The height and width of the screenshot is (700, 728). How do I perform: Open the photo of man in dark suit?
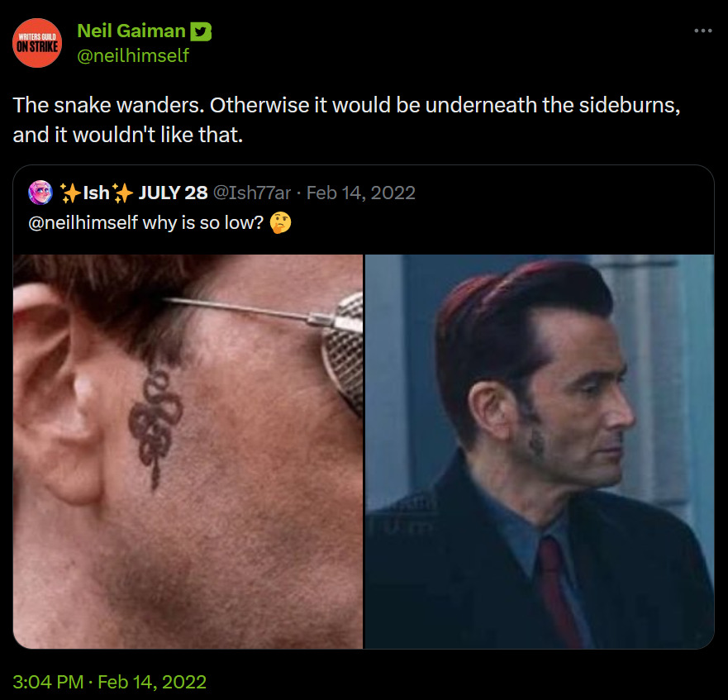539,450
